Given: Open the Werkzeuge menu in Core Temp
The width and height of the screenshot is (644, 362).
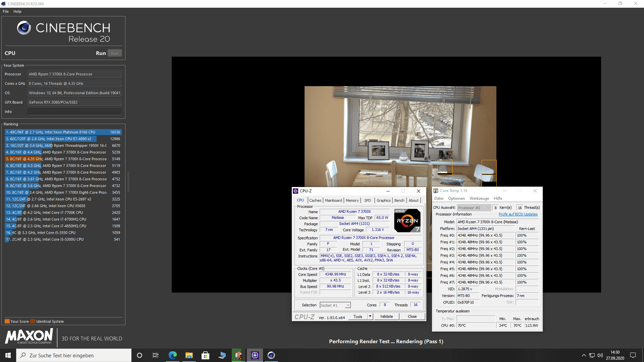Looking at the screenshot, I should coord(479,198).
